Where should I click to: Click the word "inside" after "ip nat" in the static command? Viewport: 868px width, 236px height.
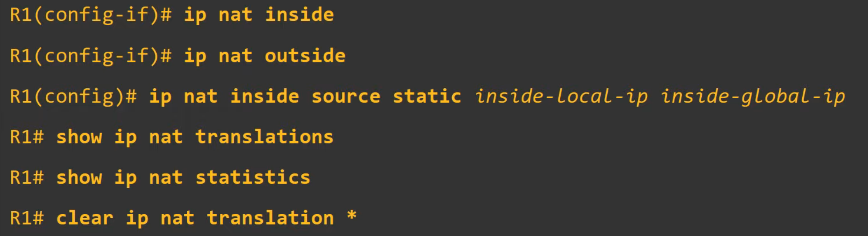[264, 96]
